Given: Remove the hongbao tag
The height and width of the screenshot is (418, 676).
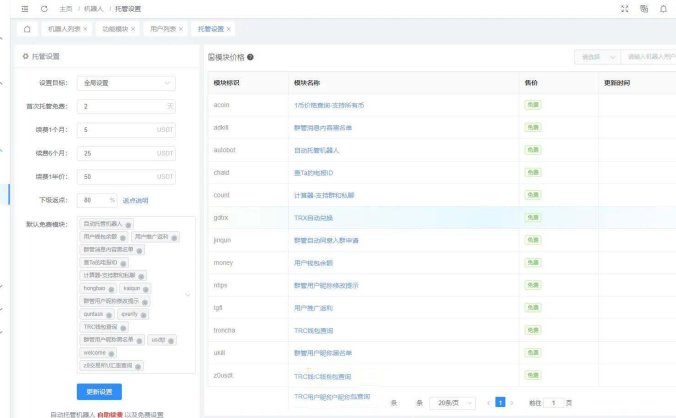Looking at the screenshot, I should (111, 290).
